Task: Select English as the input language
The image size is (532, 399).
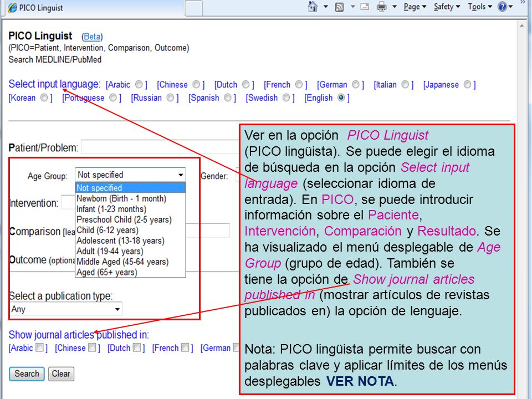Action: [x=341, y=98]
